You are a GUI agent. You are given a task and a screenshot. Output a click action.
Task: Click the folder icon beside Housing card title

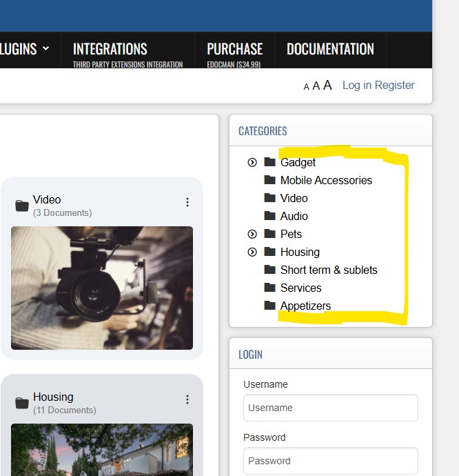pos(22,403)
